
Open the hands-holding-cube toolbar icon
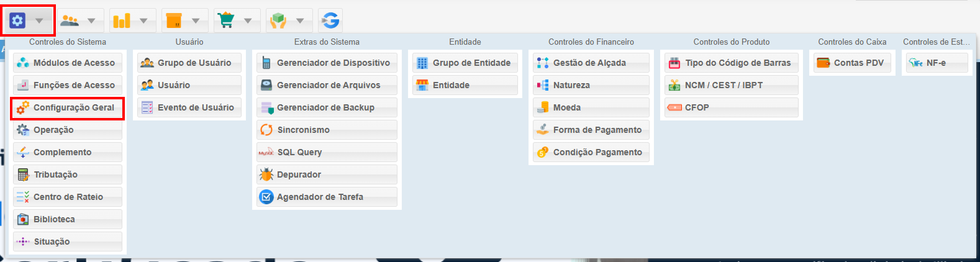point(278,20)
